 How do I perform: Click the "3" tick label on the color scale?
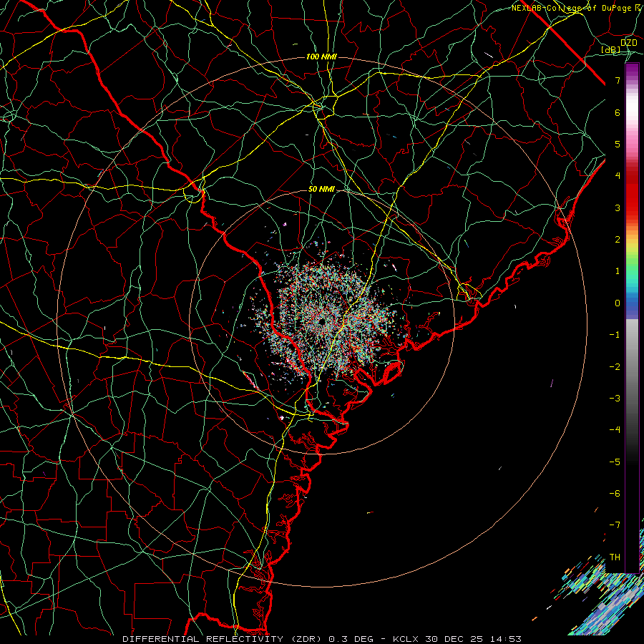(618, 208)
